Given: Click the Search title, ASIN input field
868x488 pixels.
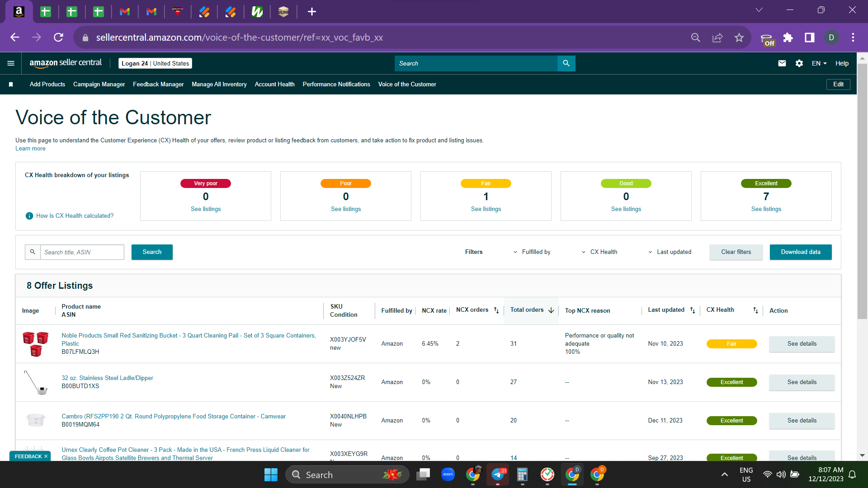Looking at the screenshot, I should [x=82, y=252].
